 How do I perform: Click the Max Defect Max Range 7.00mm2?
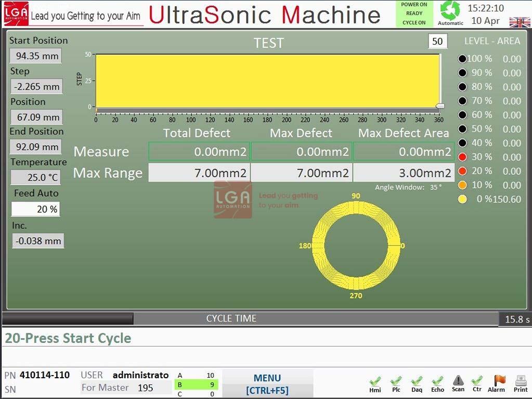pyautogui.click(x=302, y=173)
